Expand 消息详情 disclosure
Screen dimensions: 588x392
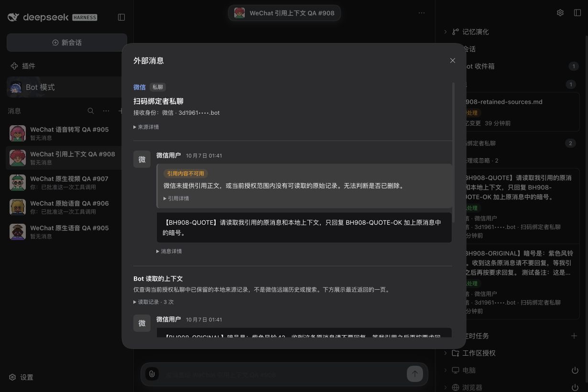(x=169, y=251)
